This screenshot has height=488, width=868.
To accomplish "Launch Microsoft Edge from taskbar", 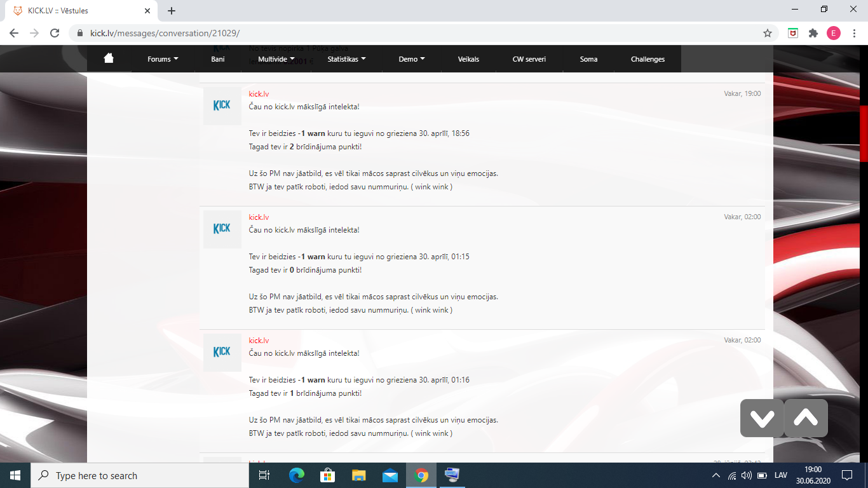I will pos(296,475).
